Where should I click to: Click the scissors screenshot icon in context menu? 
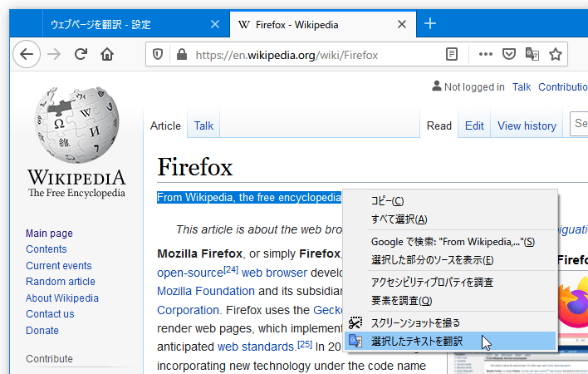[355, 322]
